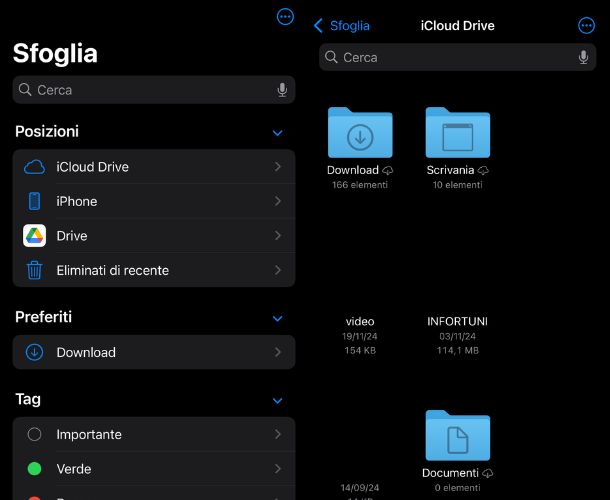The width and height of the screenshot is (610, 500).
Task: Click the trash icon for Eliminati di recente
Action: pos(34,270)
